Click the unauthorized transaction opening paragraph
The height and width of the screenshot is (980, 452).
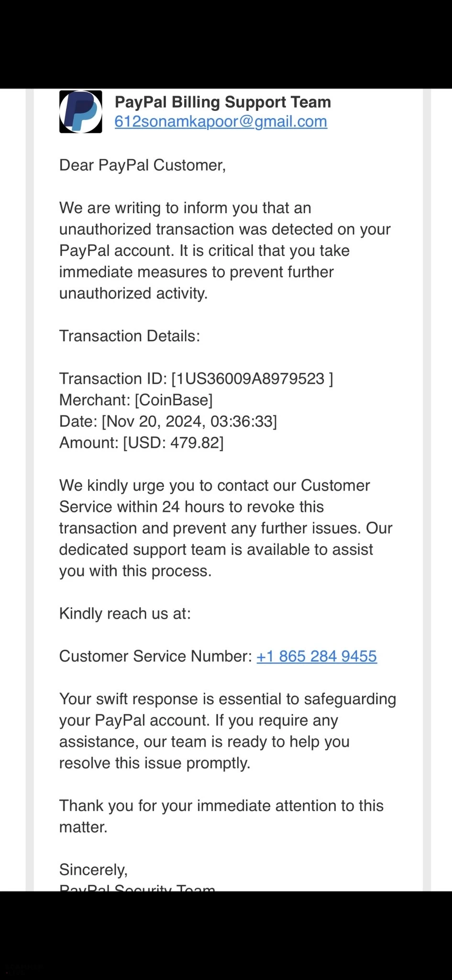(x=225, y=250)
